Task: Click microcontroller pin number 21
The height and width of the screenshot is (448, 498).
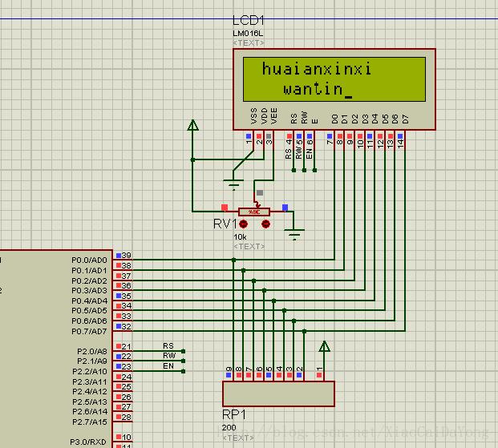Action: pos(127,346)
